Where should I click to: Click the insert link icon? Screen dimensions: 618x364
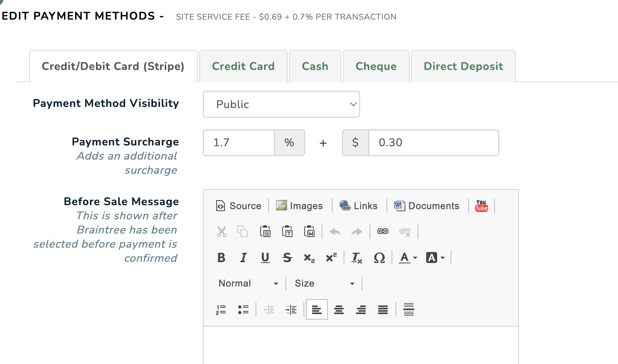383,232
